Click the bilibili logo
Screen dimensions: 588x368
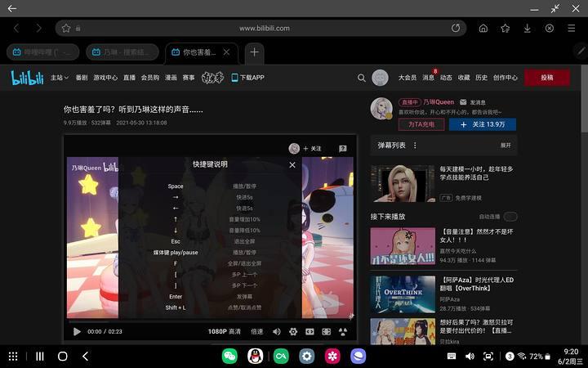(27, 78)
